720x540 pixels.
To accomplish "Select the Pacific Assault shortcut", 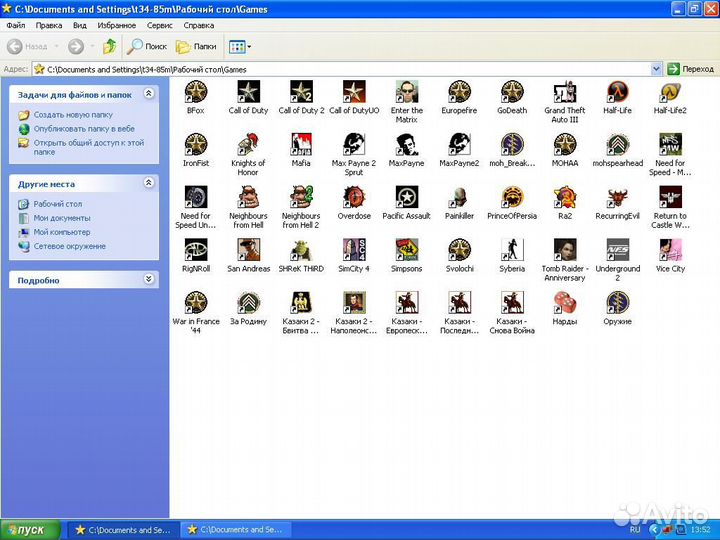I will [x=407, y=202].
